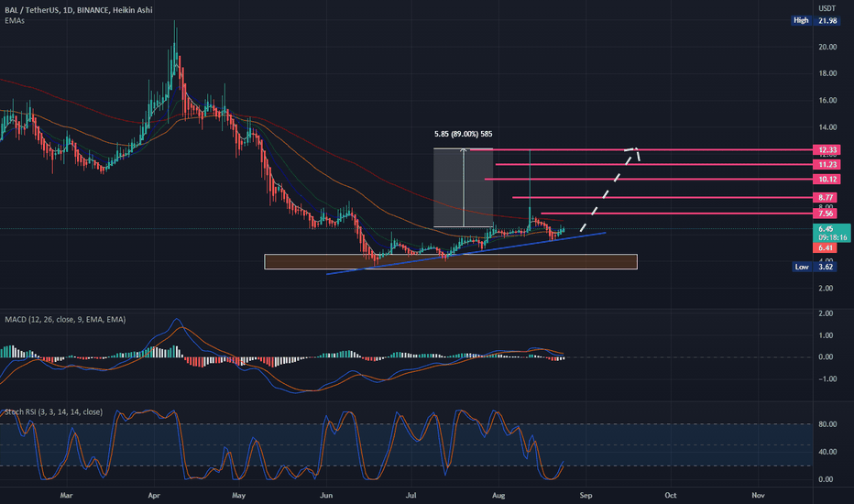
Task: Click the Nov date on time axis
Action: coord(758,495)
